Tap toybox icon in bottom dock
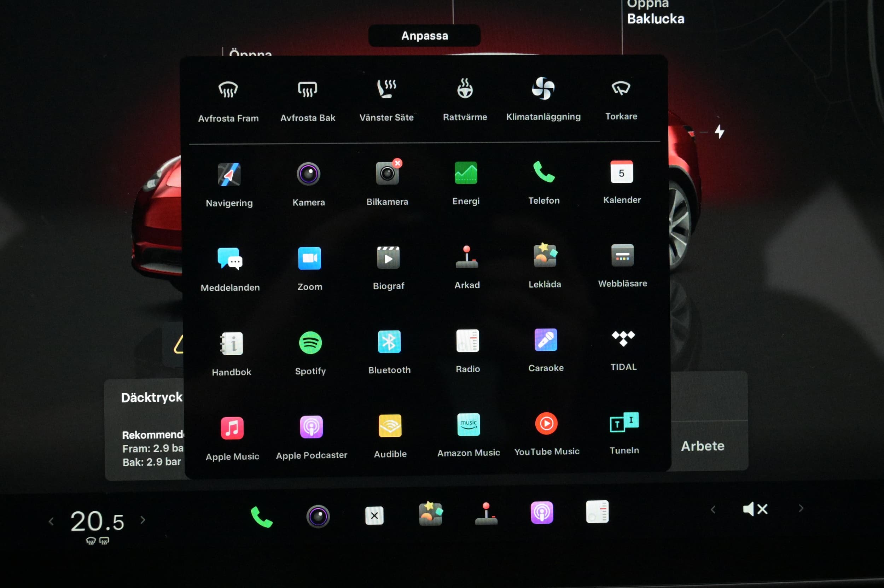The height and width of the screenshot is (588, 884). [x=431, y=514]
